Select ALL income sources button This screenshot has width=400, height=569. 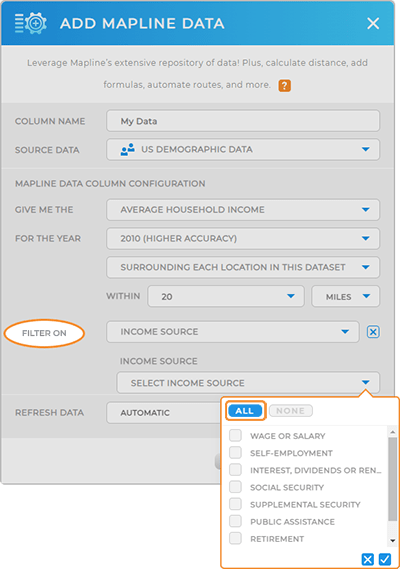tap(245, 411)
